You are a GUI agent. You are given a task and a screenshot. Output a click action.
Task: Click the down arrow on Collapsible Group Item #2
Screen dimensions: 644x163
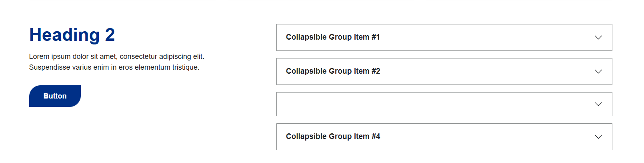click(x=598, y=72)
